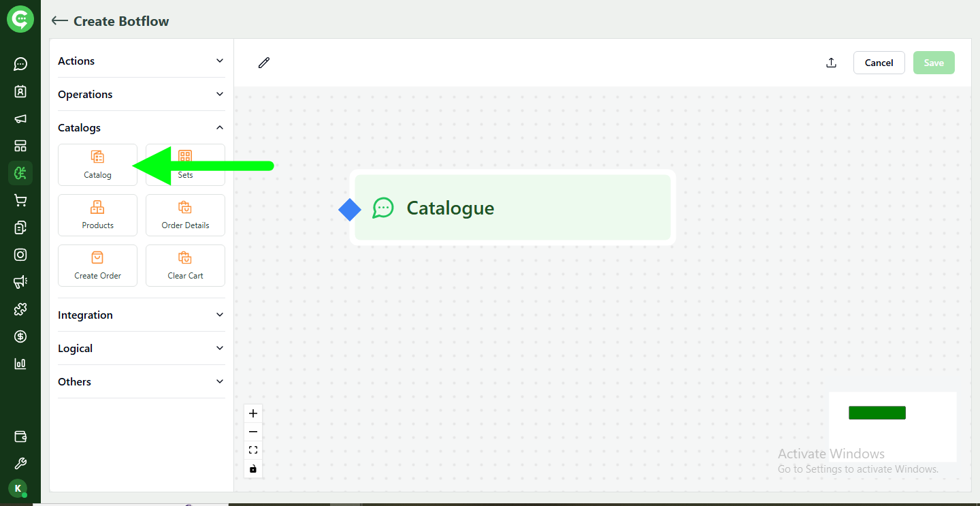The width and height of the screenshot is (980, 506).
Task: Click the Cancel button
Action: (879, 62)
